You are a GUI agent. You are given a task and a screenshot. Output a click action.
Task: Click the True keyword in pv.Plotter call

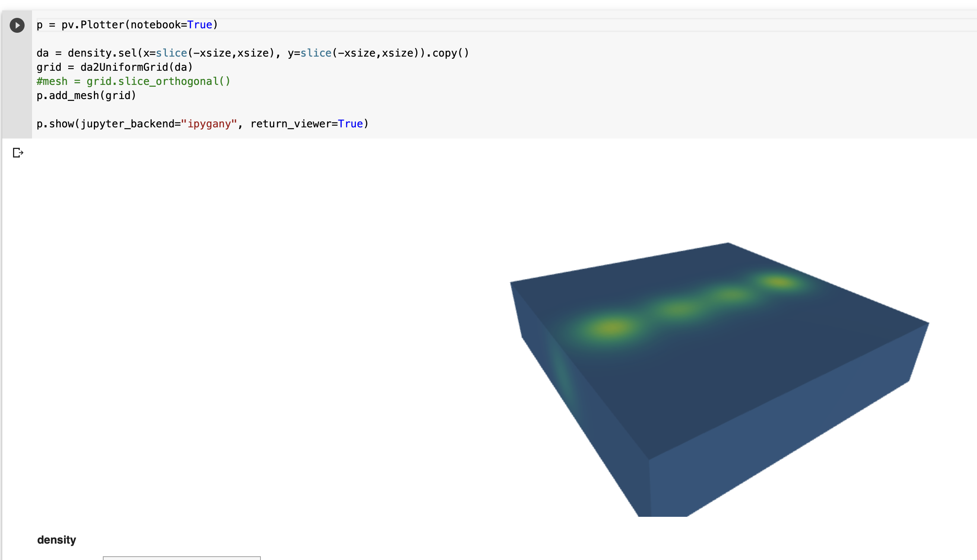pos(200,25)
